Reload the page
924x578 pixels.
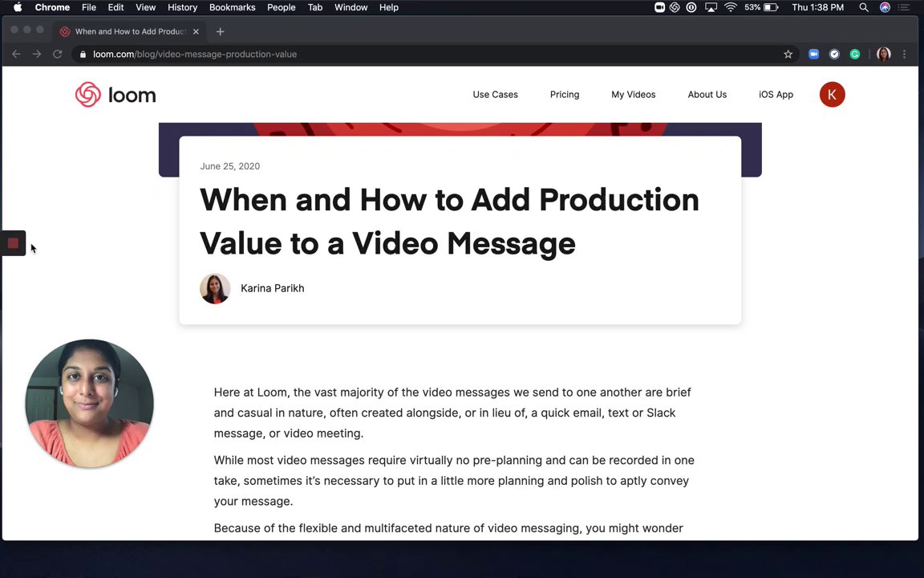[x=57, y=55]
